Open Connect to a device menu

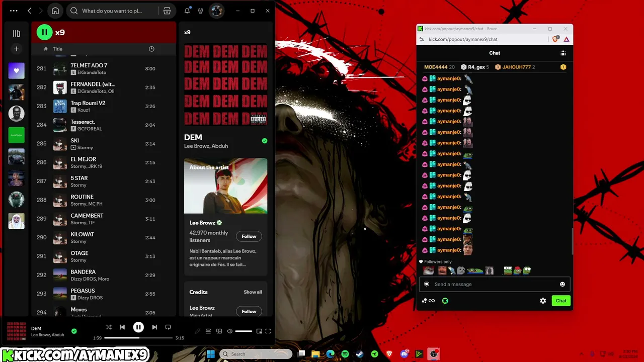[219, 331]
